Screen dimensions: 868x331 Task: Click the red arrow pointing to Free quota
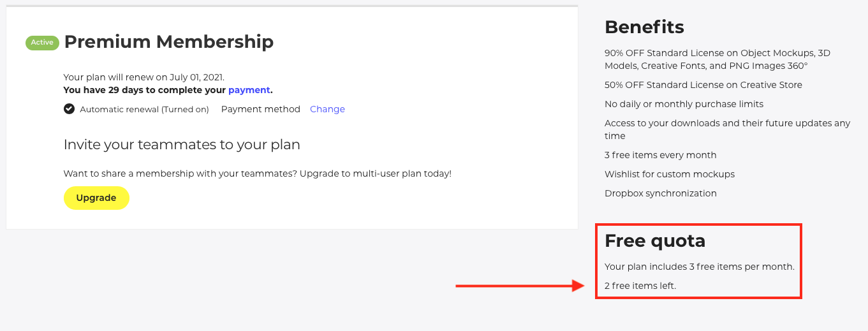tap(520, 286)
